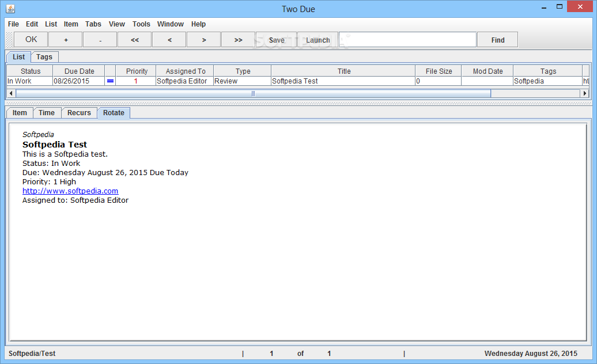Jump to last item with >> button

point(239,40)
